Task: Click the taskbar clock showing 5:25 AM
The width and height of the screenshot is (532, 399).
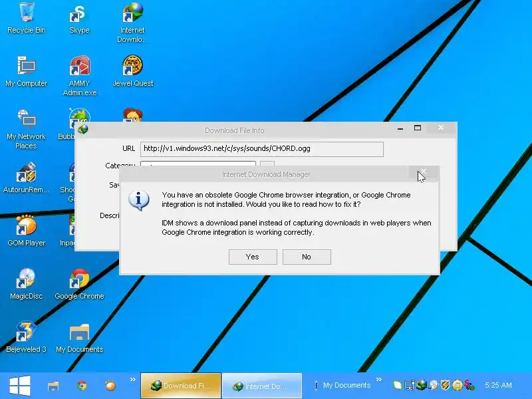Action: click(x=498, y=385)
